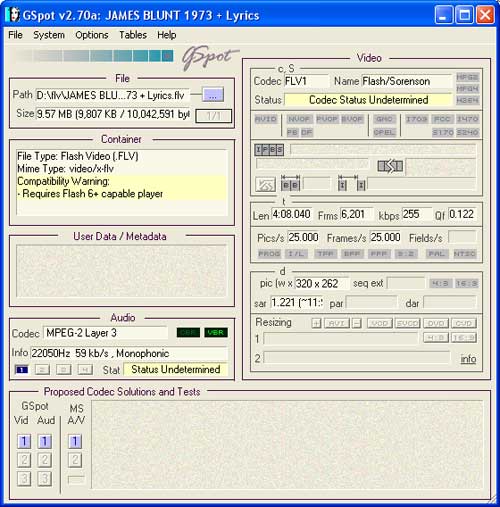Click the graph chart icon below IPBS

point(265,185)
